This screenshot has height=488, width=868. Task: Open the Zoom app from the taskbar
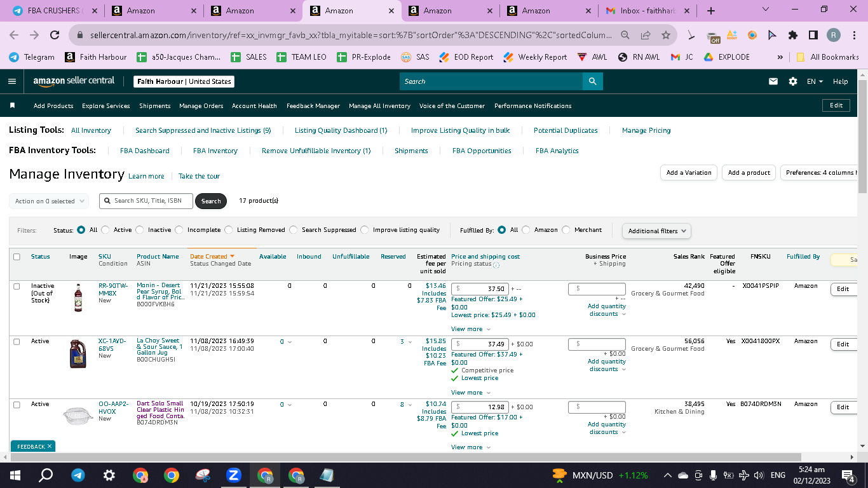pyautogui.click(x=233, y=475)
